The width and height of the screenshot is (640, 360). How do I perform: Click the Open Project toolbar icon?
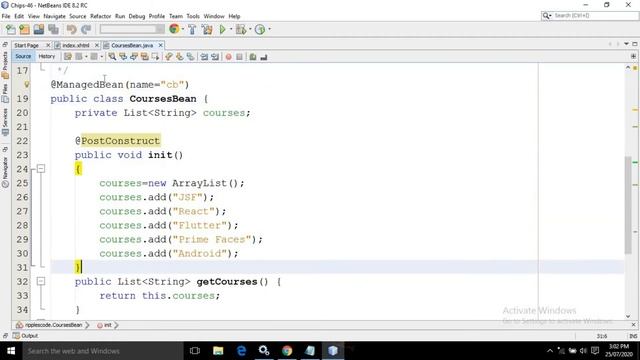tap(39, 29)
